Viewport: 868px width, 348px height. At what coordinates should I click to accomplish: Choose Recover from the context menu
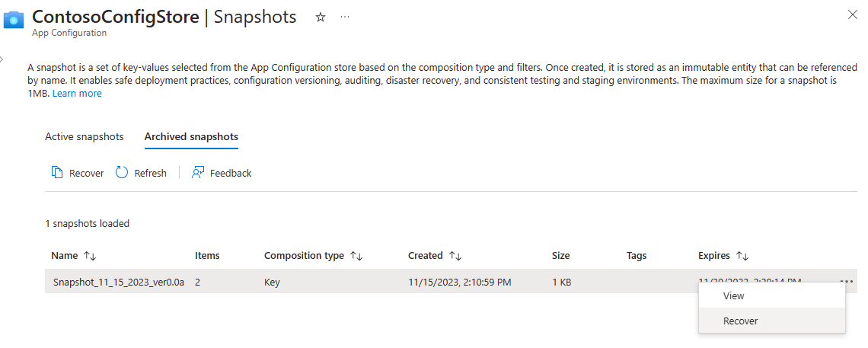tap(740, 321)
